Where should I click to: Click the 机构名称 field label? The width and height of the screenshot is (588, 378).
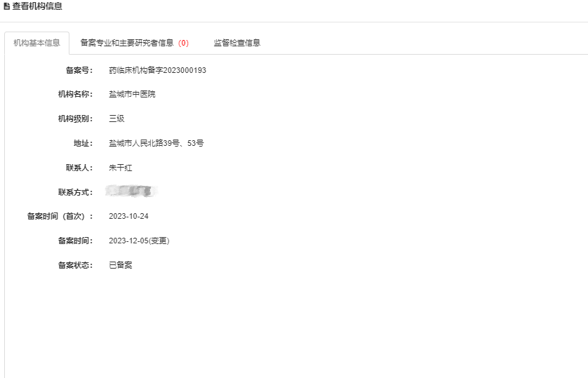coord(75,94)
